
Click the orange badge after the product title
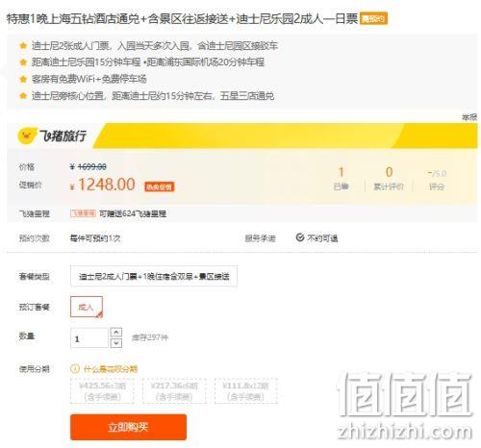(x=373, y=18)
